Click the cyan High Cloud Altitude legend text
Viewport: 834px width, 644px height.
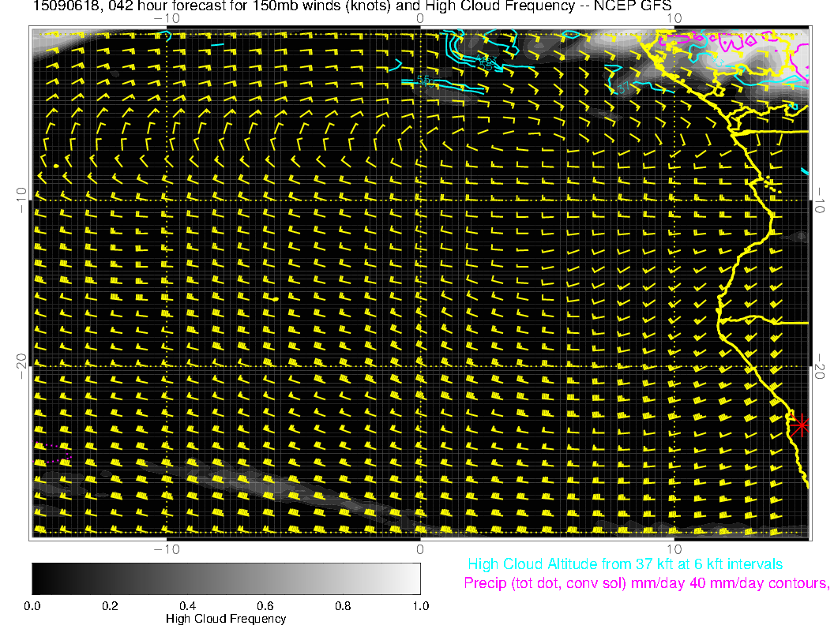pos(625,564)
